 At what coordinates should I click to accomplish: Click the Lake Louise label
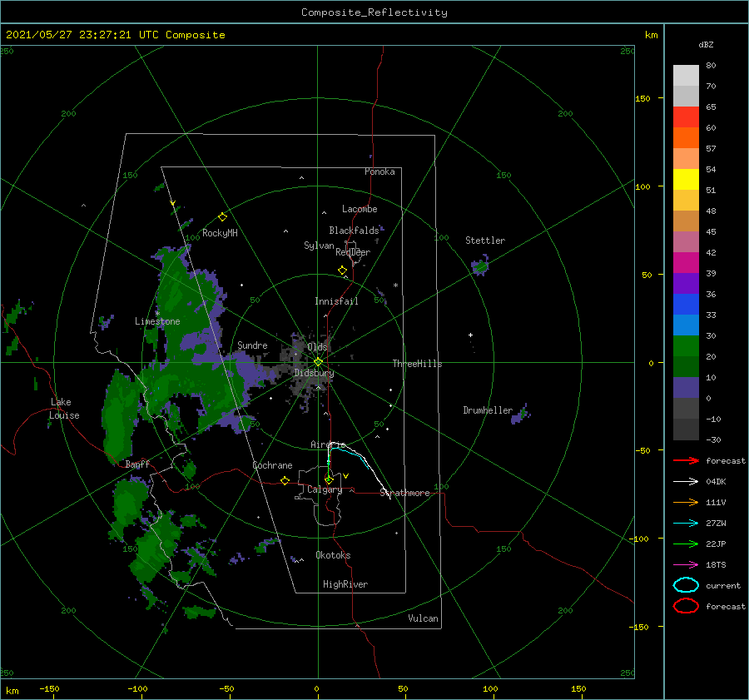point(64,409)
